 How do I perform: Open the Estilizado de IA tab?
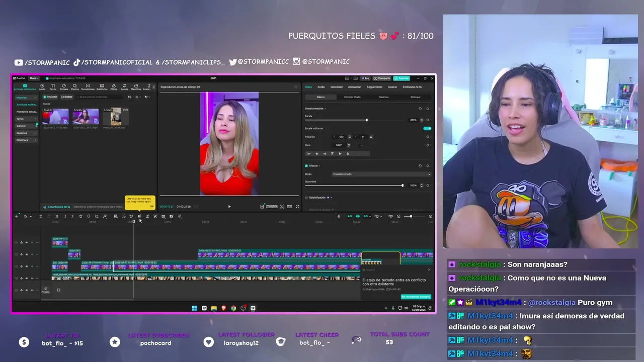point(412,87)
